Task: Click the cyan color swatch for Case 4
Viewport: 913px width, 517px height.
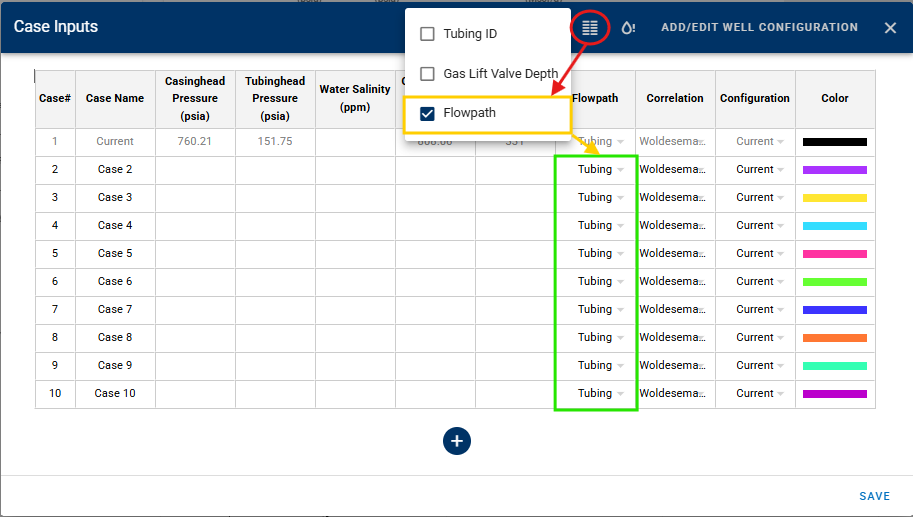Action: click(x=834, y=226)
